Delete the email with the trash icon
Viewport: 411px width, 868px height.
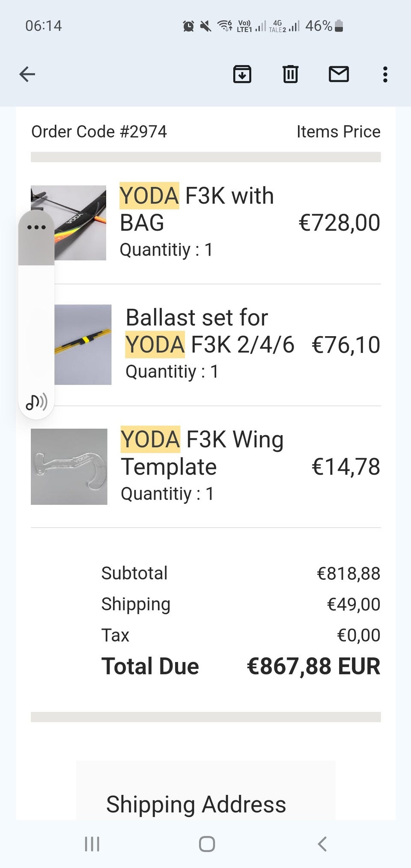coord(290,74)
